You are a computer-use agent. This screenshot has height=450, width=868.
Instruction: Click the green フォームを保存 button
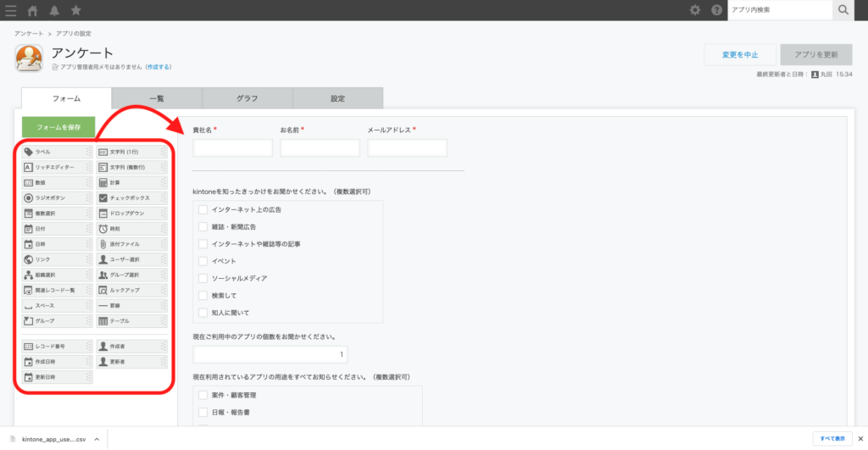click(58, 126)
